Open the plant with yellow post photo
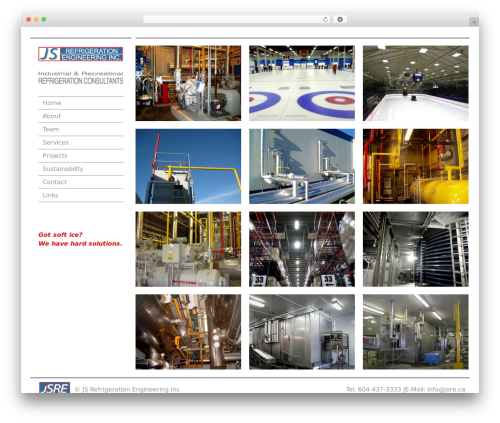The width and height of the screenshot is (500, 423). (416, 332)
